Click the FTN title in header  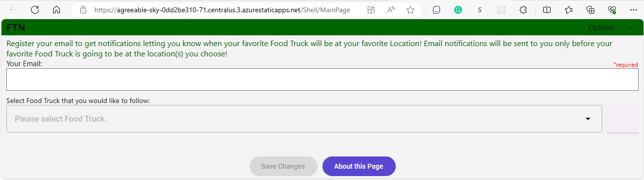coord(16,28)
